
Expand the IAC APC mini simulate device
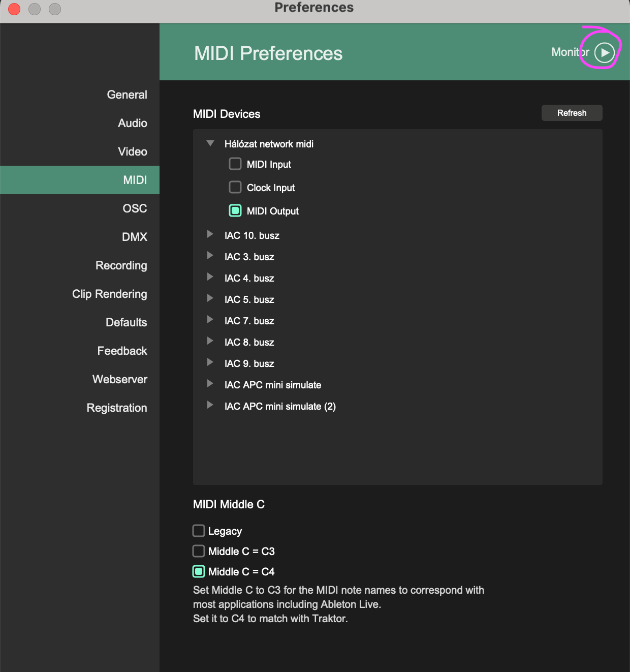coord(210,384)
